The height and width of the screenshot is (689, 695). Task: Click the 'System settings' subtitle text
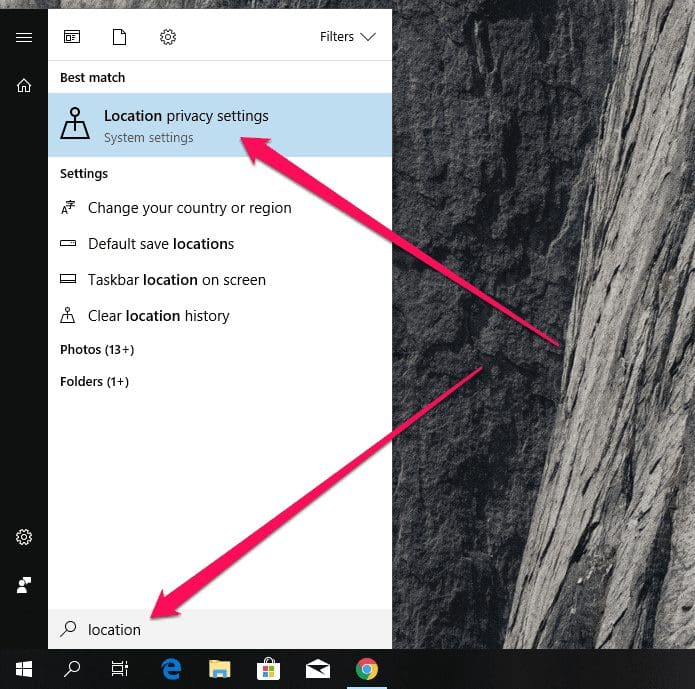click(x=148, y=138)
